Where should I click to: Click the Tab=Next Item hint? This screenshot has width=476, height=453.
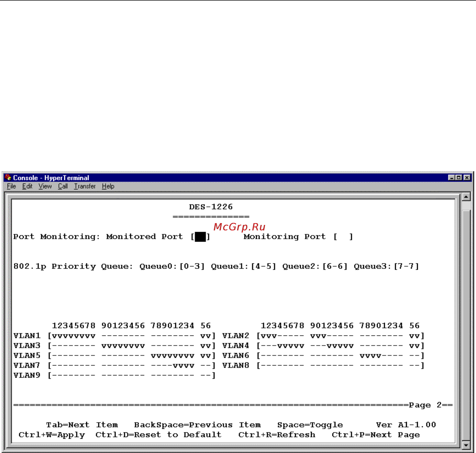tap(82, 425)
